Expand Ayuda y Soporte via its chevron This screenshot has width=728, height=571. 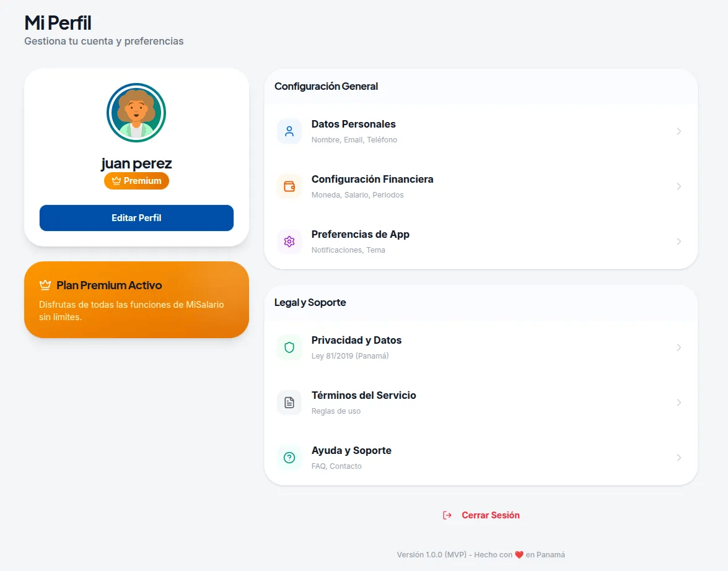679,458
